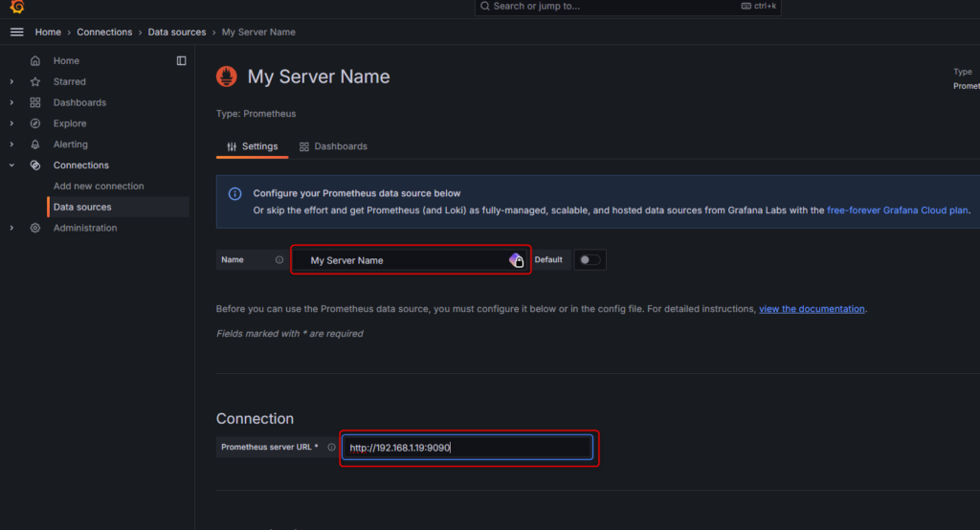980x530 pixels.
Task: Click the Alerting bell icon
Action: pos(35,144)
